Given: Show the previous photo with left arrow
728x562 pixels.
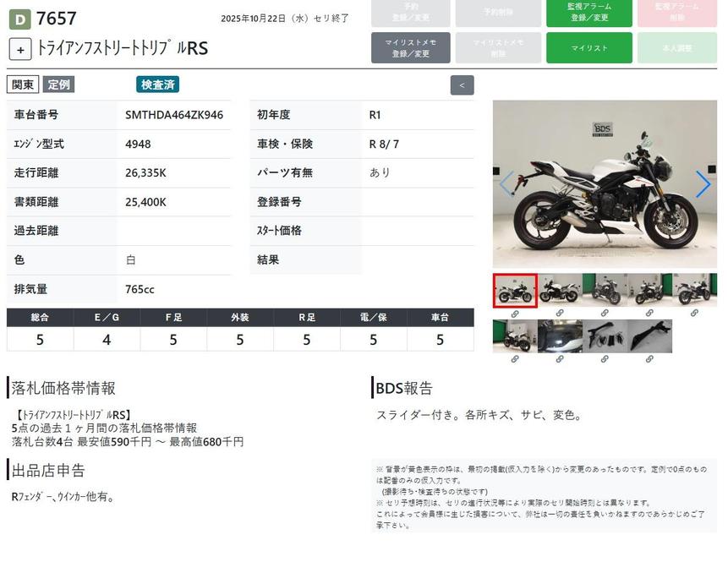Looking at the screenshot, I should click(506, 184).
